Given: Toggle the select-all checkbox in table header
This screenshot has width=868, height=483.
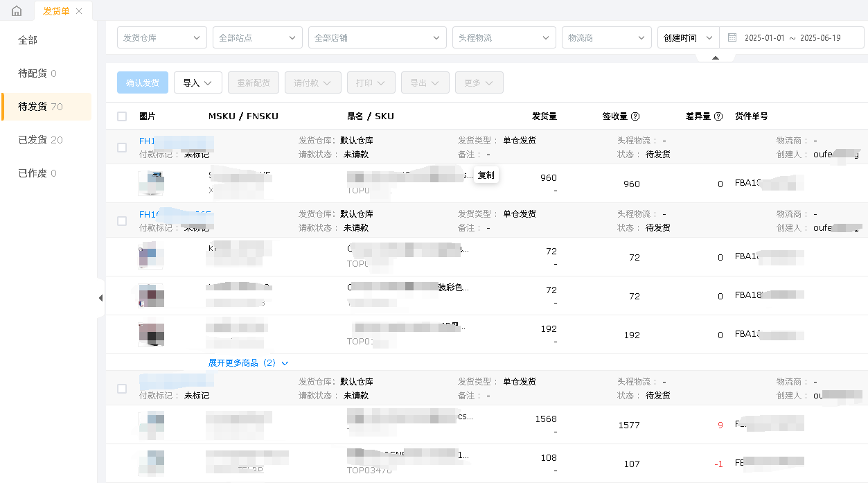Looking at the screenshot, I should point(122,116).
